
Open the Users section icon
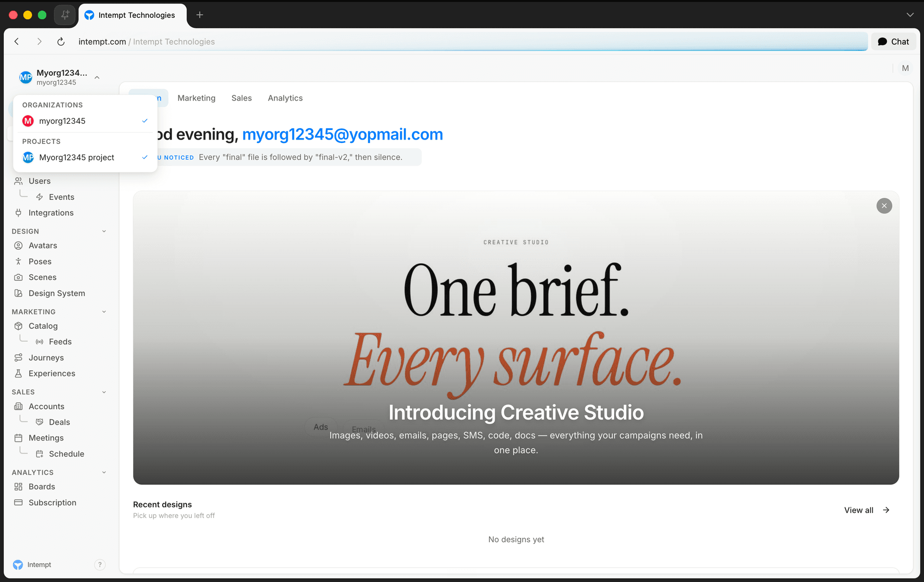click(18, 181)
